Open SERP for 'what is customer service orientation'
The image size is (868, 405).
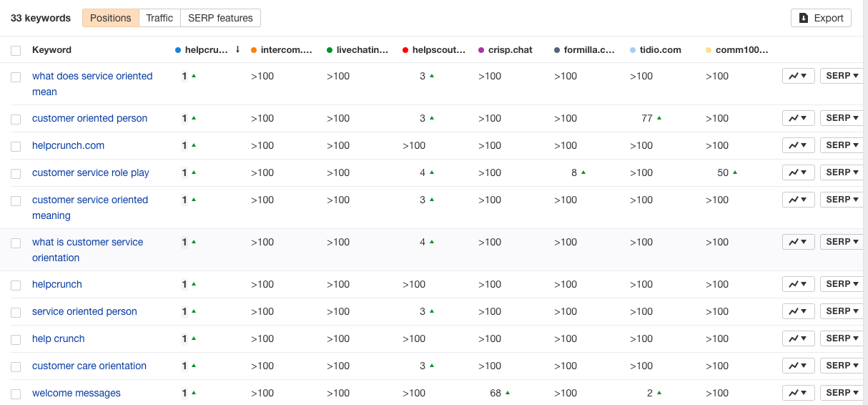click(x=842, y=242)
